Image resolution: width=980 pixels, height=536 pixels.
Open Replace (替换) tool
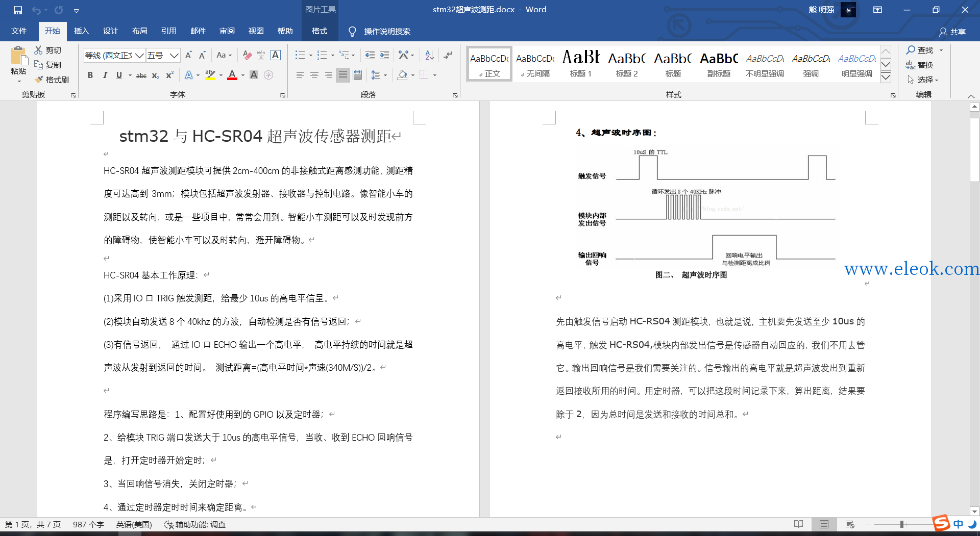pyautogui.click(x=920, y=65)
